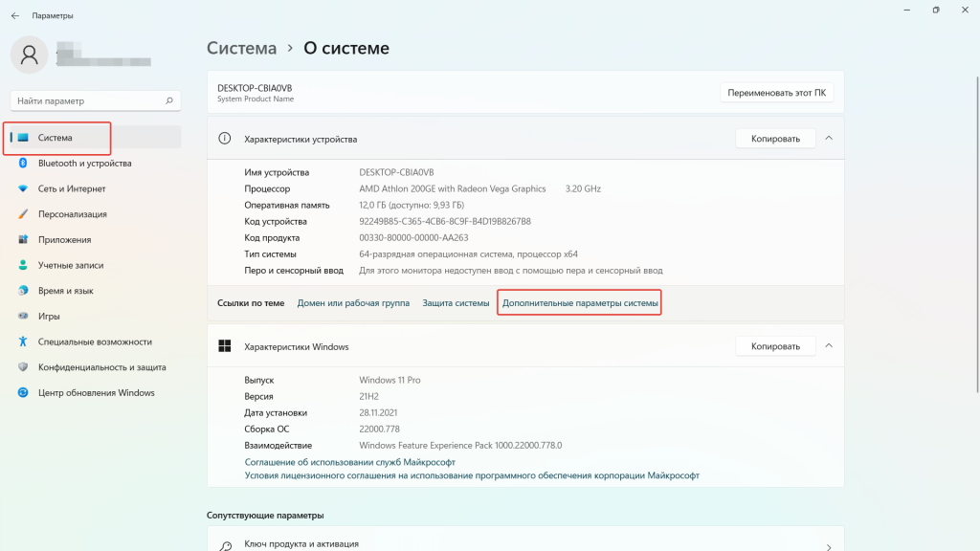Click the Сеть и Интернет network icon
The image size is (980, 551).
tap(23, 188)
